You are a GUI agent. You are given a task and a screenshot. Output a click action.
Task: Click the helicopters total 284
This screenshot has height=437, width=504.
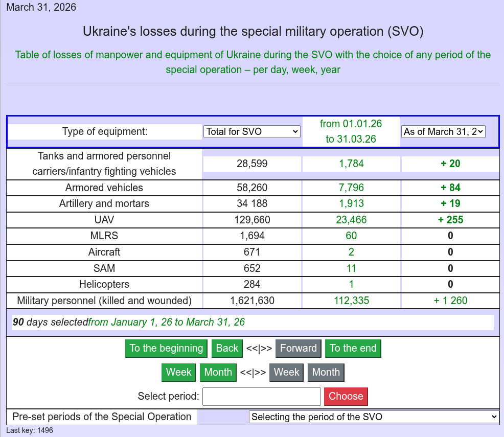(x=252, y=284)
